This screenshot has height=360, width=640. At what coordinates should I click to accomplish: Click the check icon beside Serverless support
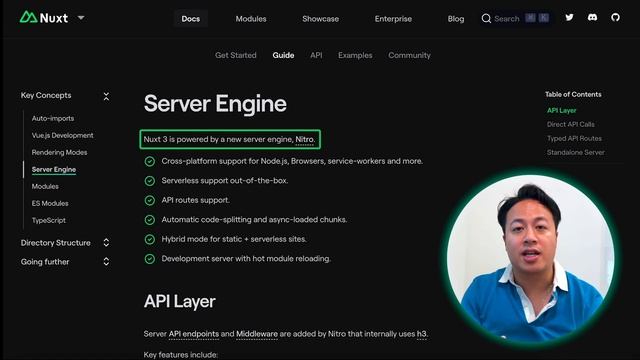click(150, 181)
